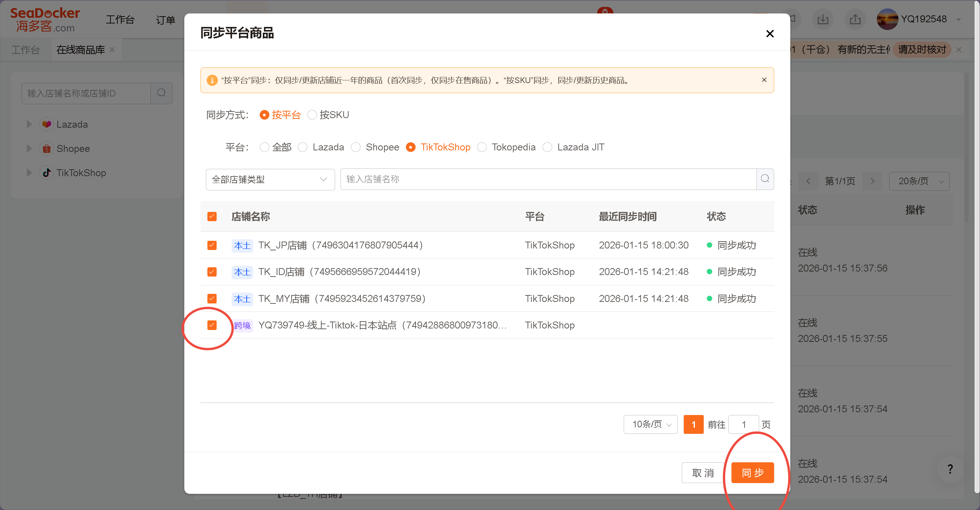Click the sidebar store search magnifier icon
This screenshot has width=980, height=510.
tap(161, 93)
